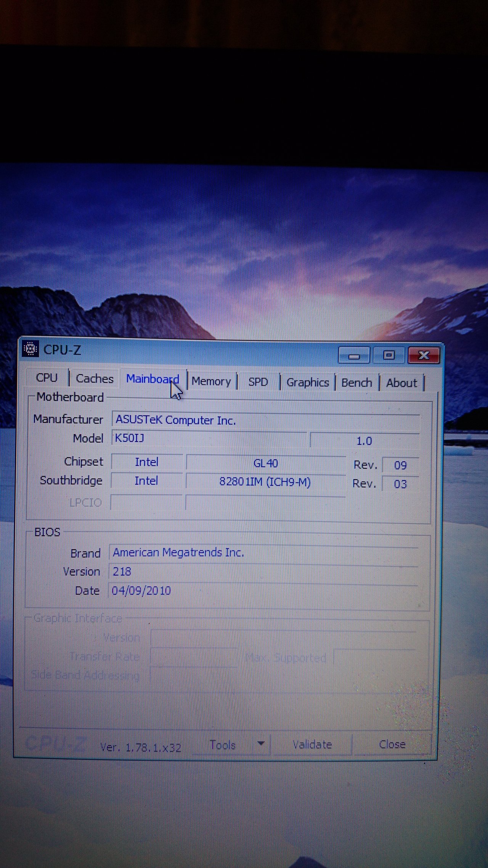Open the Memory tab
Image resolution: width=488 pixels, height=868 pixels.
tap(211, 381)
